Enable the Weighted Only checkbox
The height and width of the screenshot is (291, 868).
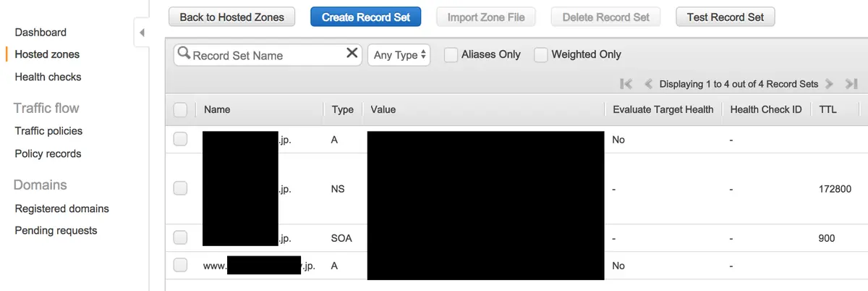point(540,54)
